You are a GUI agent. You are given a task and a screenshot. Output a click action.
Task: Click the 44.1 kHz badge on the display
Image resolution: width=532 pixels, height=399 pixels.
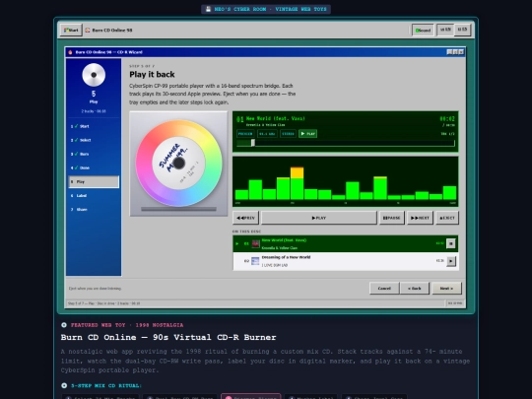(267, 134)
